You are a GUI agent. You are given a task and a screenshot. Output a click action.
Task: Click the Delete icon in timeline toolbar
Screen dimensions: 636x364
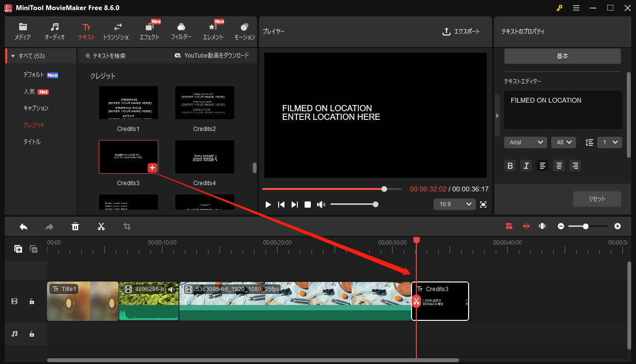click(75, 226)
